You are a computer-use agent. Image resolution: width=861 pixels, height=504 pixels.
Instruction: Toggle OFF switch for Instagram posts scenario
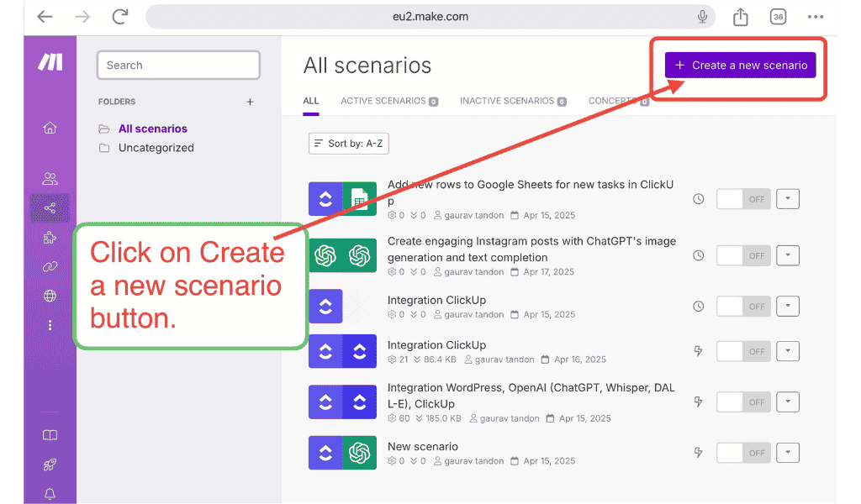743,255
